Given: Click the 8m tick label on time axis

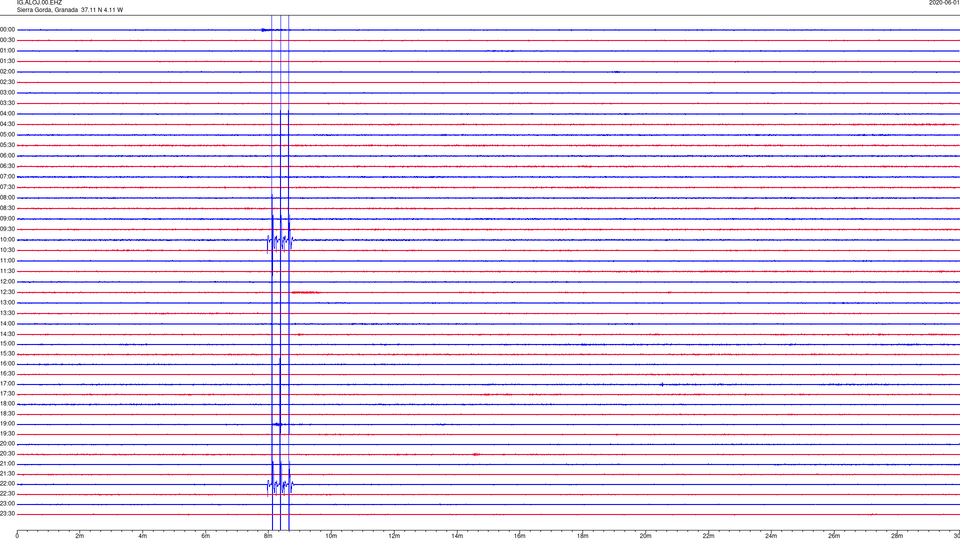Looking at the screenshot, I should [x=268, y=536].
